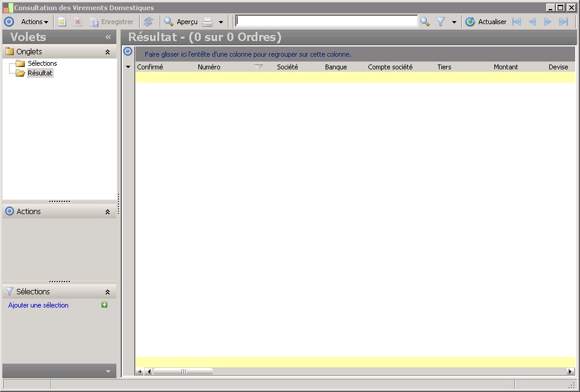Collapse the Volets side panel
580x392 pixels.
coord(108,37)
